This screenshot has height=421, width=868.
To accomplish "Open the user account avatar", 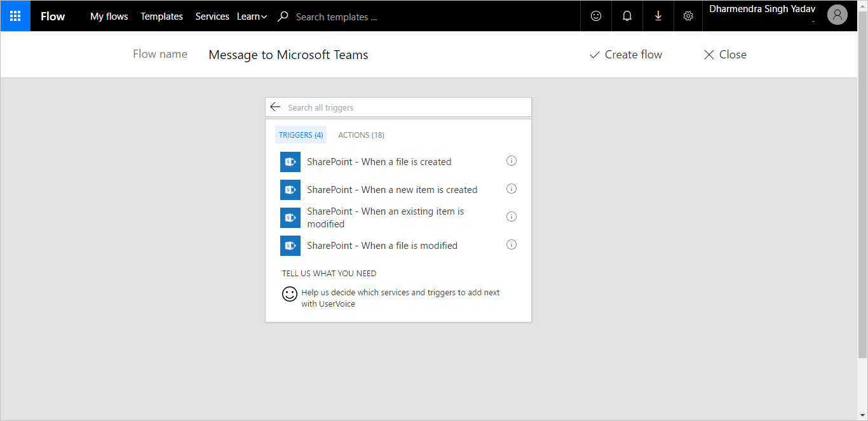I will click(x=837, y=15).
